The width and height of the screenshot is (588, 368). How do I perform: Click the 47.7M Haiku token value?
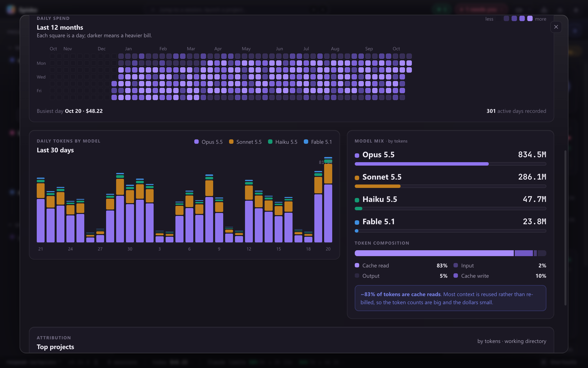point(534,199)
